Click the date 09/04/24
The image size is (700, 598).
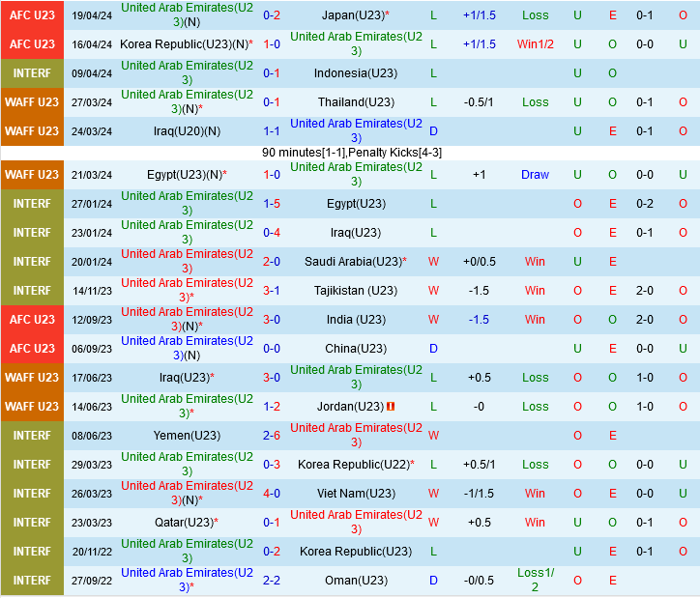(92, 73)
